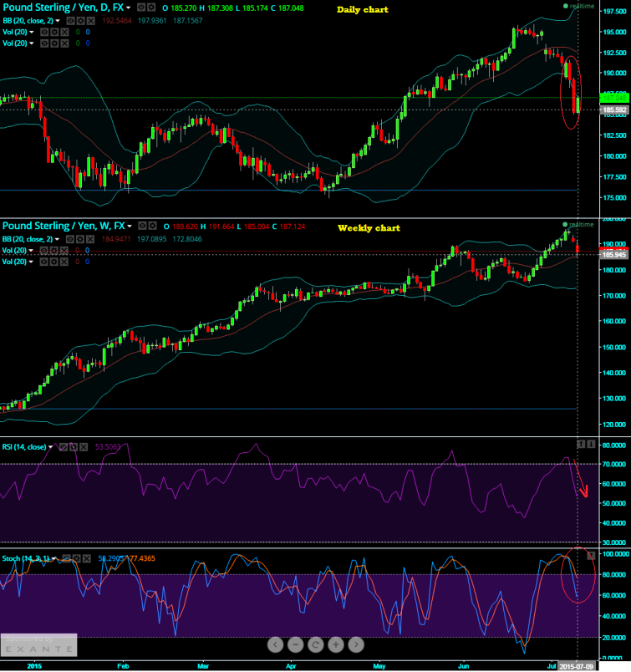Remove the upper Vol (20) from weekly chart
Screen dimensions: 631x672
(64, 251)
